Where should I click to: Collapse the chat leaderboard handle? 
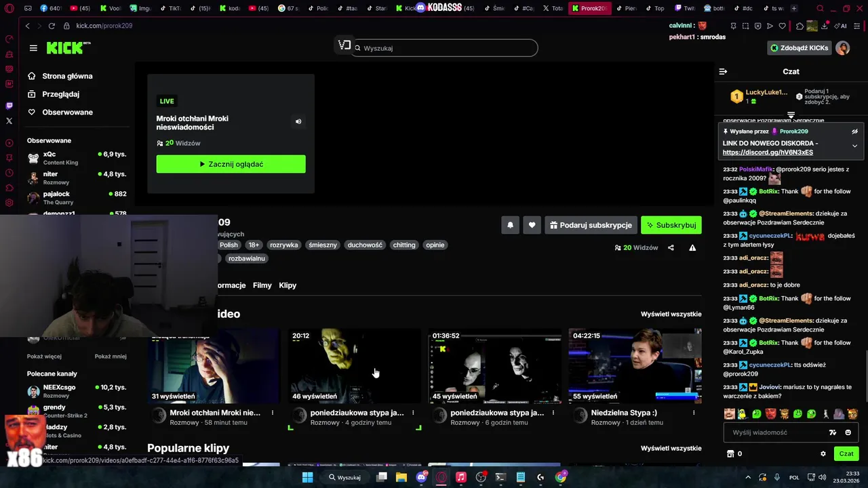point(791,115)
